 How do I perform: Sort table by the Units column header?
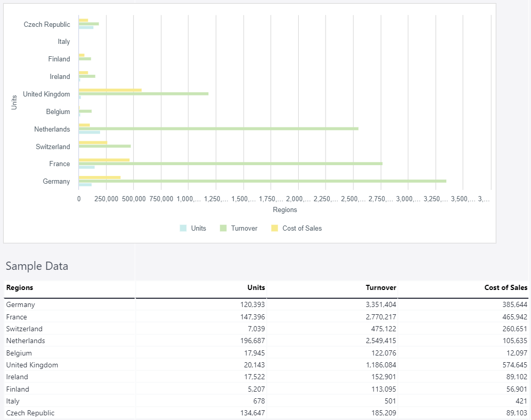pos(256,288)
